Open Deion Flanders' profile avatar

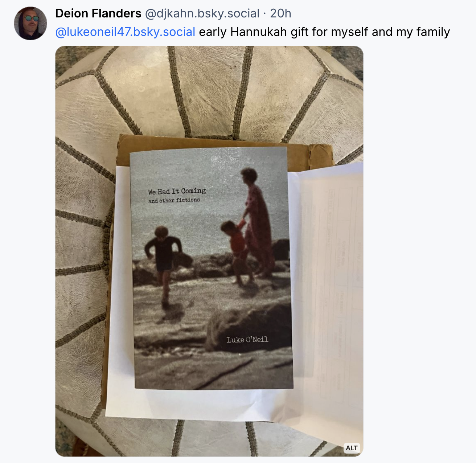click(30, 23)
